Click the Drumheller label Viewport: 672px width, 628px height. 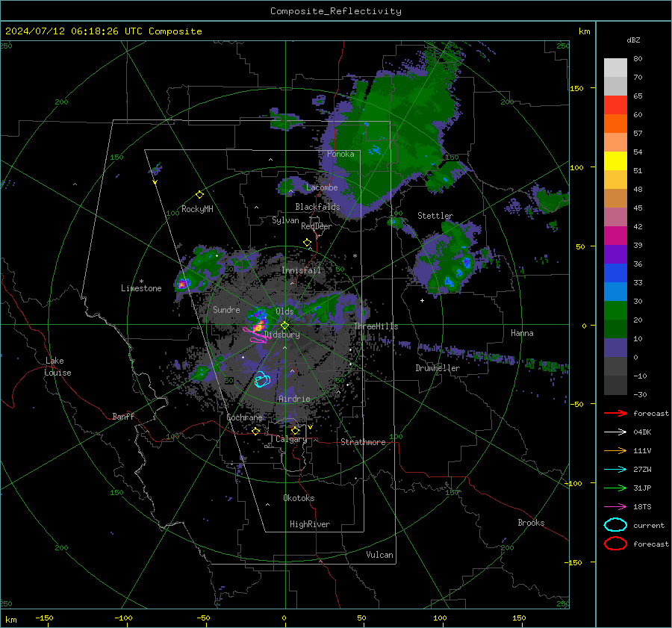coord(438,368)
